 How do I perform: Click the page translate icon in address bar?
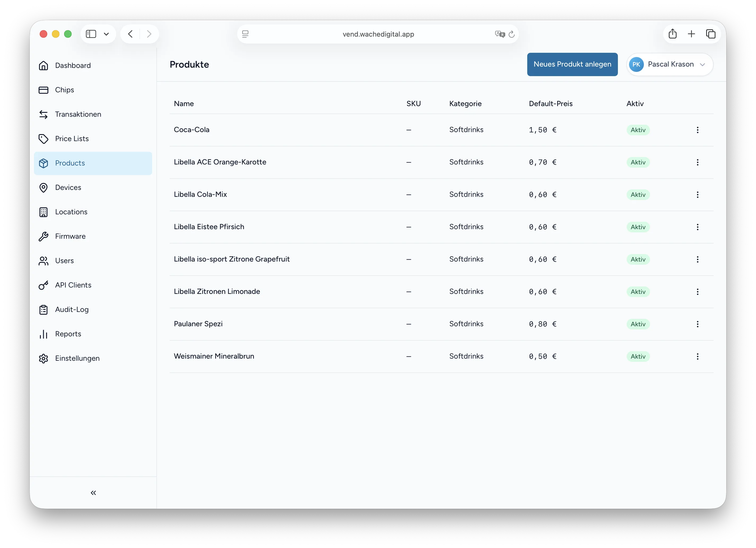click(x=500, y=34)
